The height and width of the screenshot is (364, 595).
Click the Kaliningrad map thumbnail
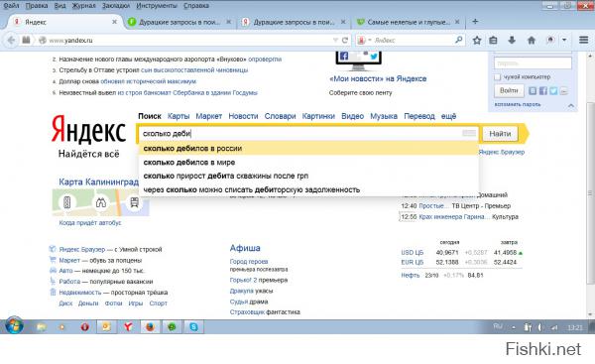[100, 202]
